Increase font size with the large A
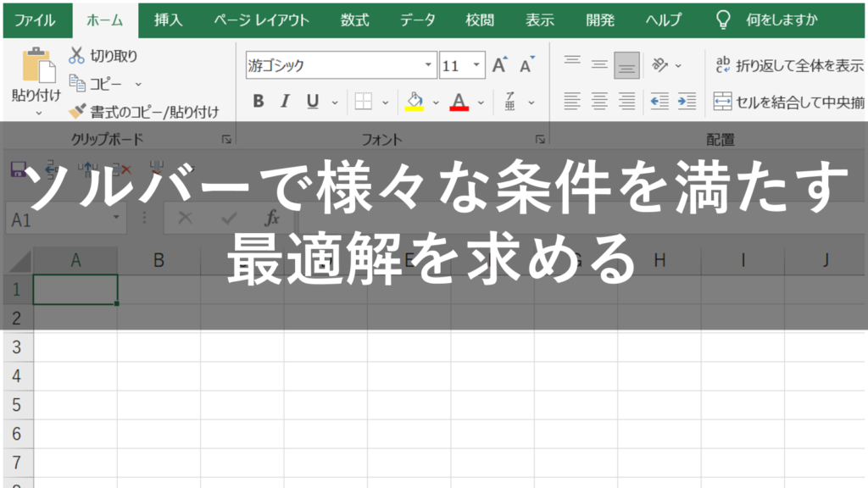 click(x=499, y=65)
